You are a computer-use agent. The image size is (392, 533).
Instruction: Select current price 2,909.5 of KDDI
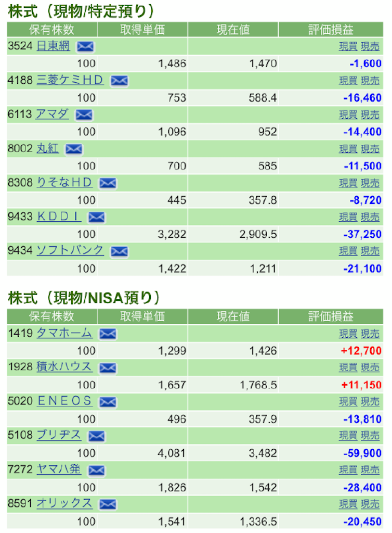[258, 234]
